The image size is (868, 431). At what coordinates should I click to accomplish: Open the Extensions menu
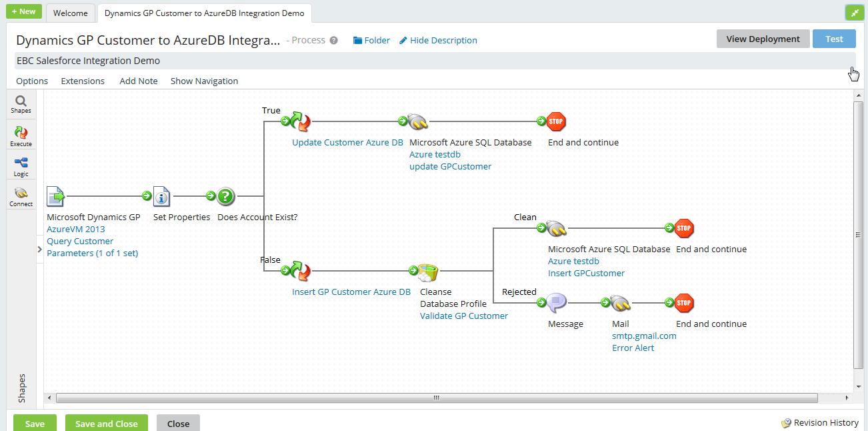(x=83, y=81)
